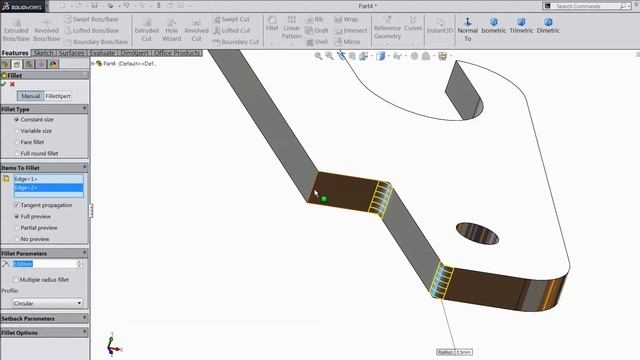
Task: Select Edge<2> in items list
Action: [x=49, y=188]
